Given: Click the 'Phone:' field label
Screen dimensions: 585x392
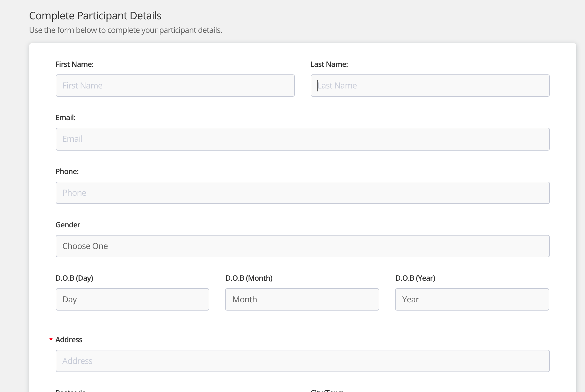Looking at the screenshot, I should [x=67, y=171].
